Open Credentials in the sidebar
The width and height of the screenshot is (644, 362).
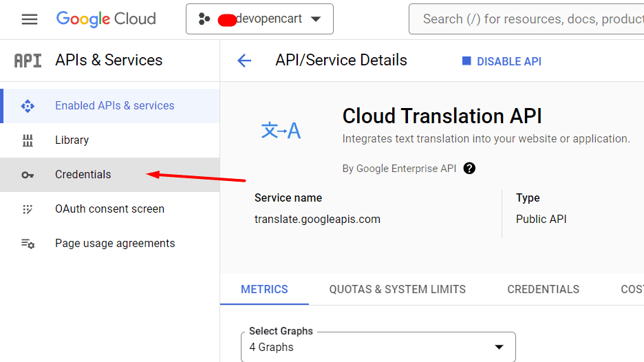[x=110, y=175]
